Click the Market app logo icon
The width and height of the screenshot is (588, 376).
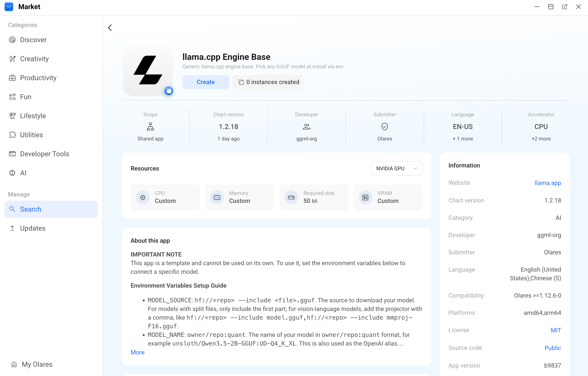9,7
